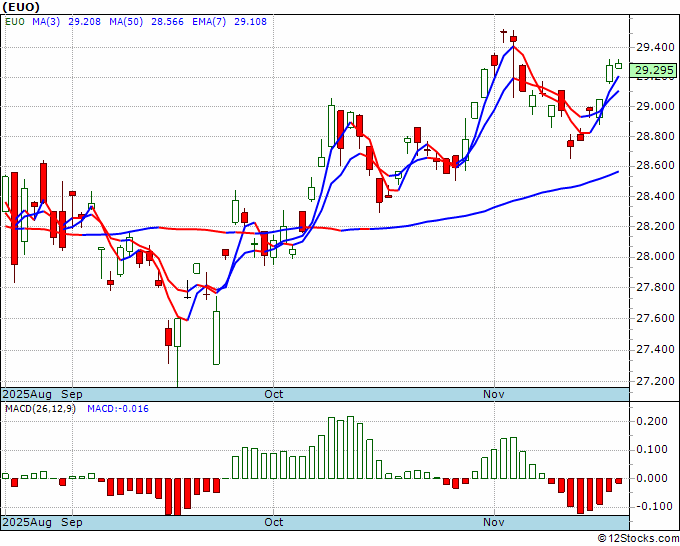Viewport: 680px width, 546px height.
Task: Click the 0.000 MACD axis label
Action: click(652, 478)
